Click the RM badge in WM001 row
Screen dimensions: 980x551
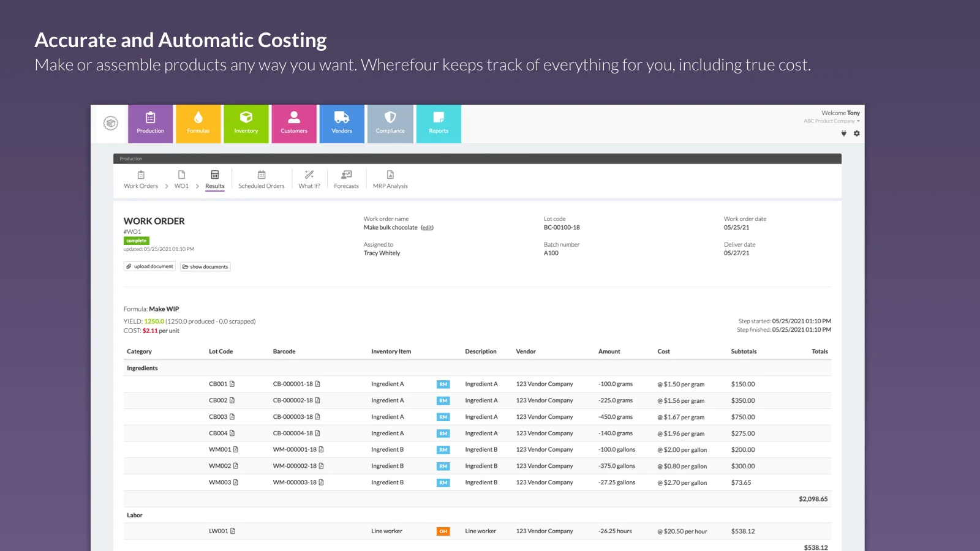pos(443,450)
